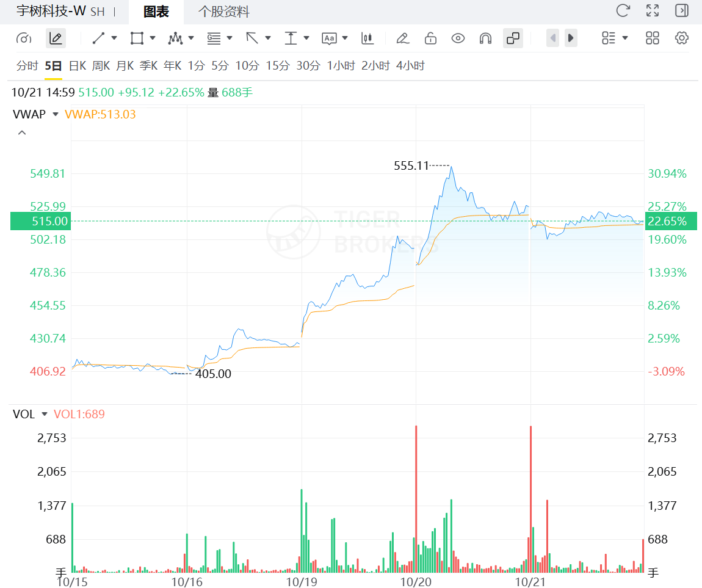Collapse the right side panel
702x588 pixels.
pos(682,10)
